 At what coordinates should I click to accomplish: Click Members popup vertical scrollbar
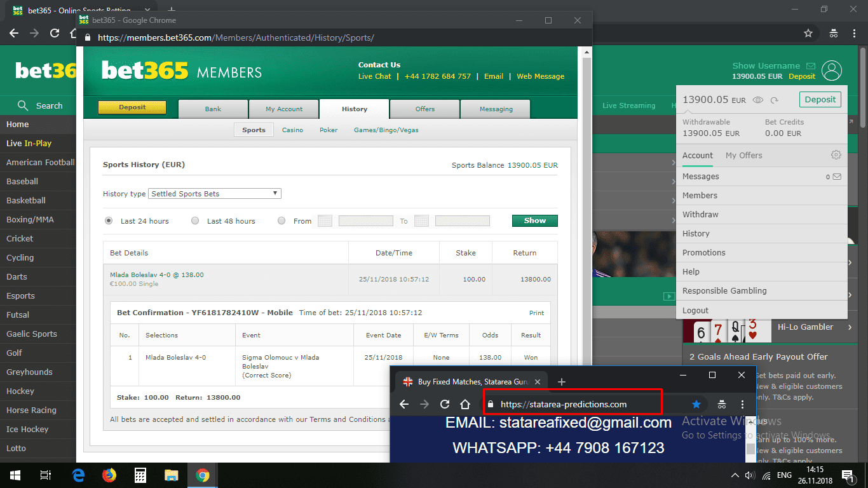[x=587, y=254]
